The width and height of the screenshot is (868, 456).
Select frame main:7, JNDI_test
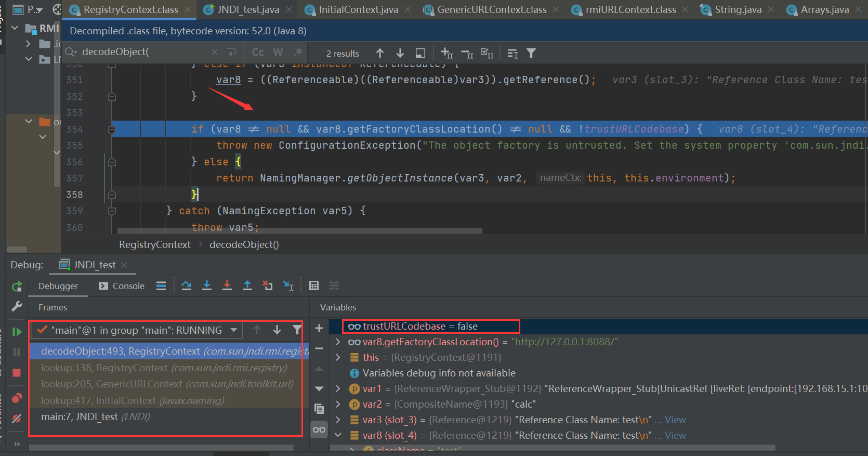click(x=96, y=416)
